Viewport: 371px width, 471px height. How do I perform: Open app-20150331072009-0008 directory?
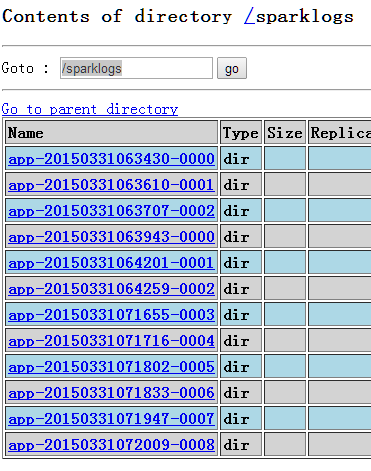pyautogui.click(x=112, y=445)
